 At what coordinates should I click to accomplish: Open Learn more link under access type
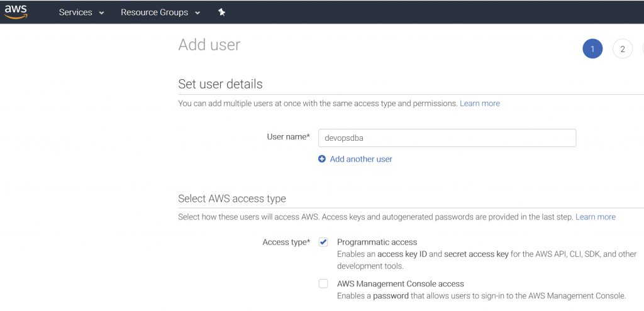[x=596, y=217]
